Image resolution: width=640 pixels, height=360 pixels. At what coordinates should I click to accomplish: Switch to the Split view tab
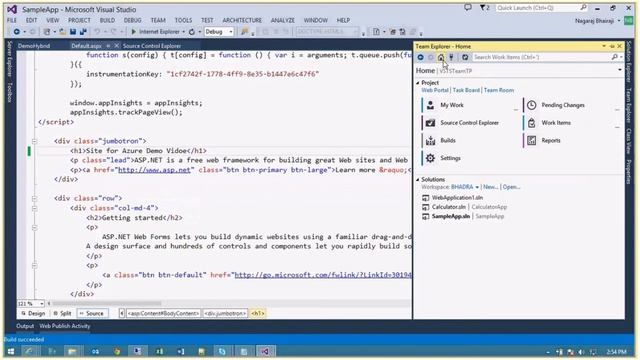point(62,313)
